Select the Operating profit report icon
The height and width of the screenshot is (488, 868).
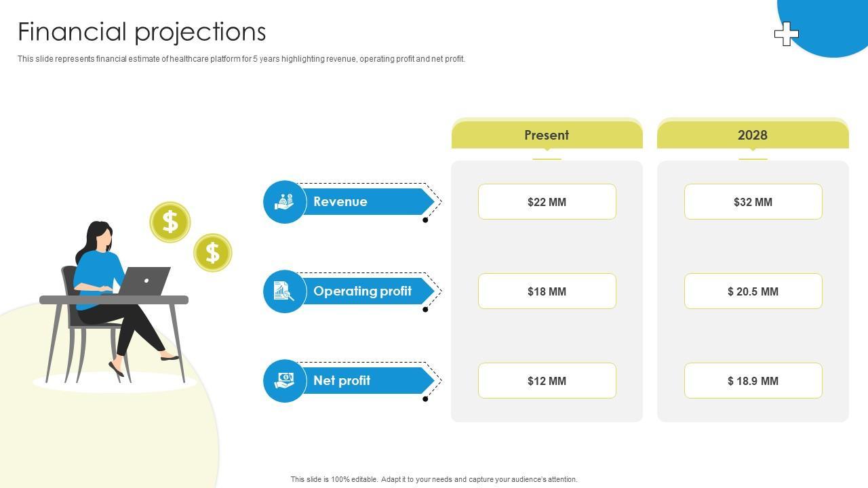285,291
